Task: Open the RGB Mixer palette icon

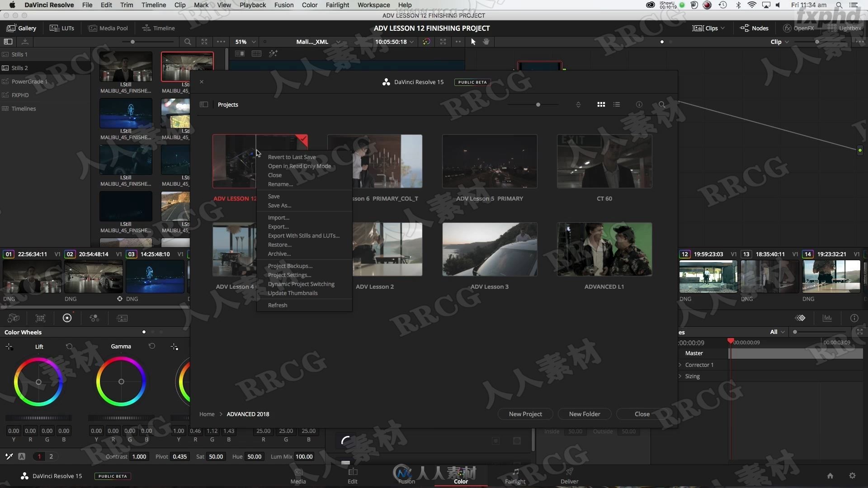Action: coord(94,318)
